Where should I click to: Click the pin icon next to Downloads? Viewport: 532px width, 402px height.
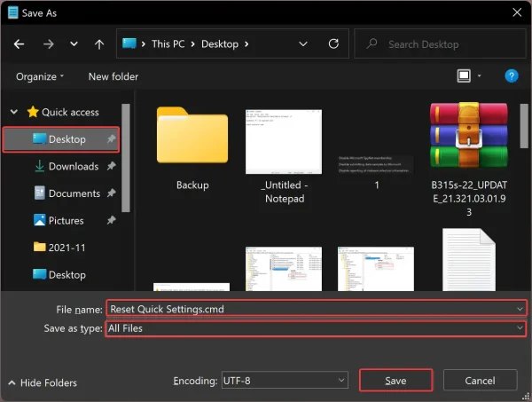(x=112, y=166)
